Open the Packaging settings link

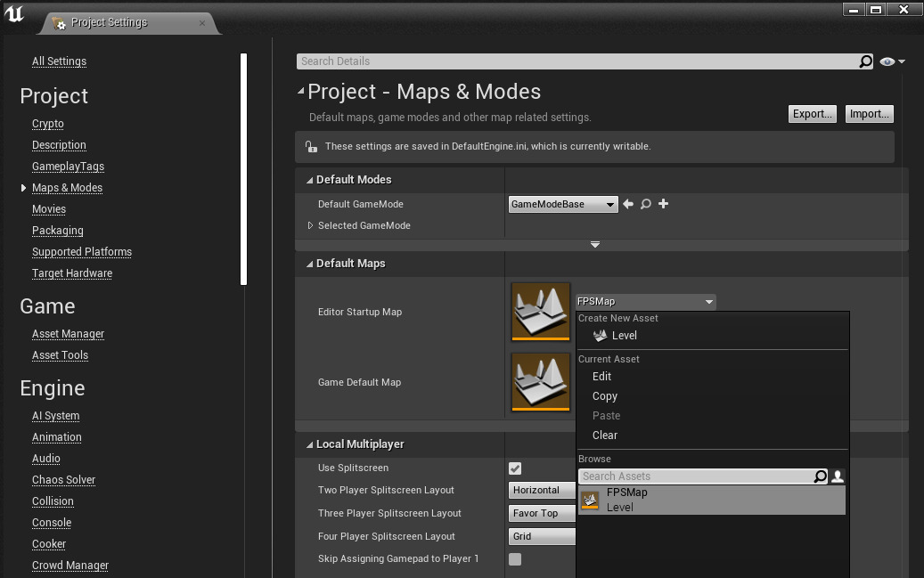pyautogui.click(x=58, y=231)
